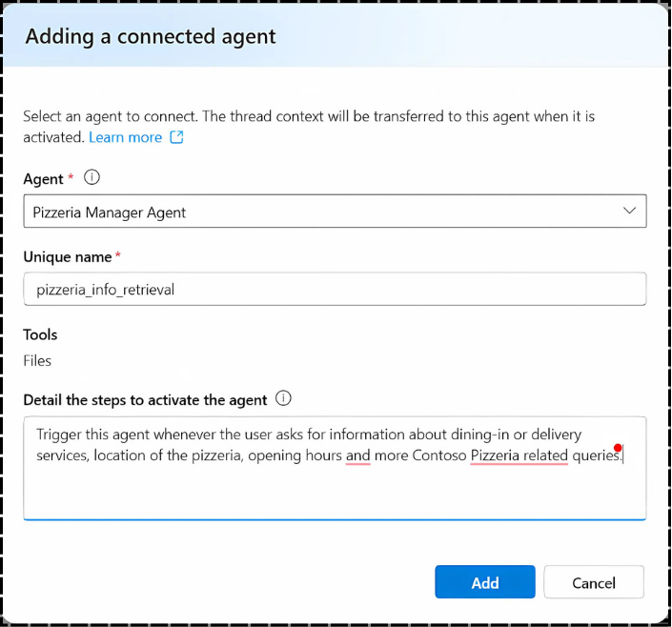Click the info icon beside activation steps label
Viewport: 672px width, 627px height.
[x=283, y=398]
